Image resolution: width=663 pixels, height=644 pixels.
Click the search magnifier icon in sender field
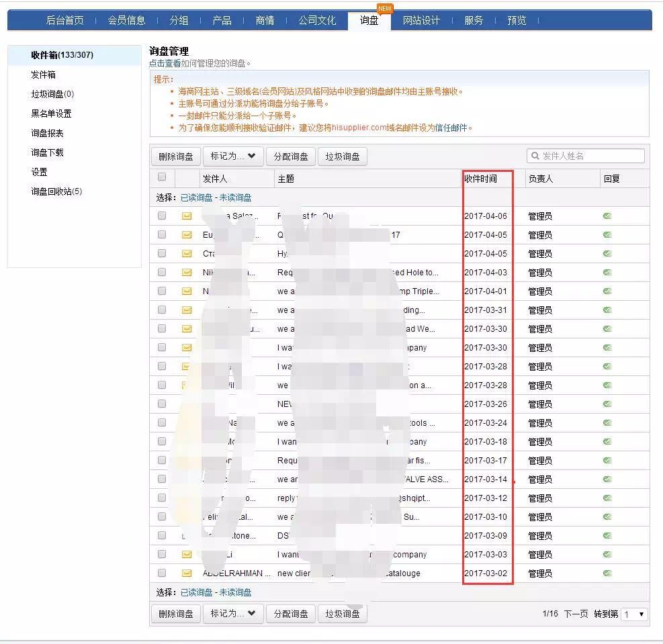pyautogui.click(x=535, y=156)
